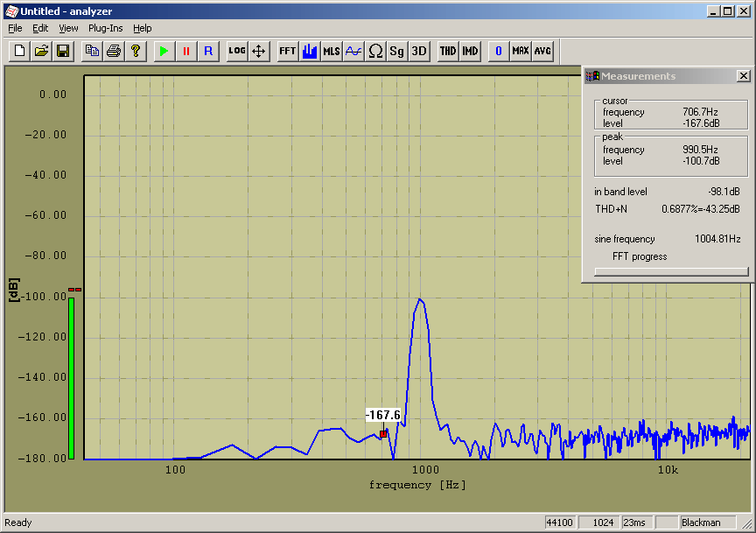Create a new document with the blank page icon

point(19,51)
